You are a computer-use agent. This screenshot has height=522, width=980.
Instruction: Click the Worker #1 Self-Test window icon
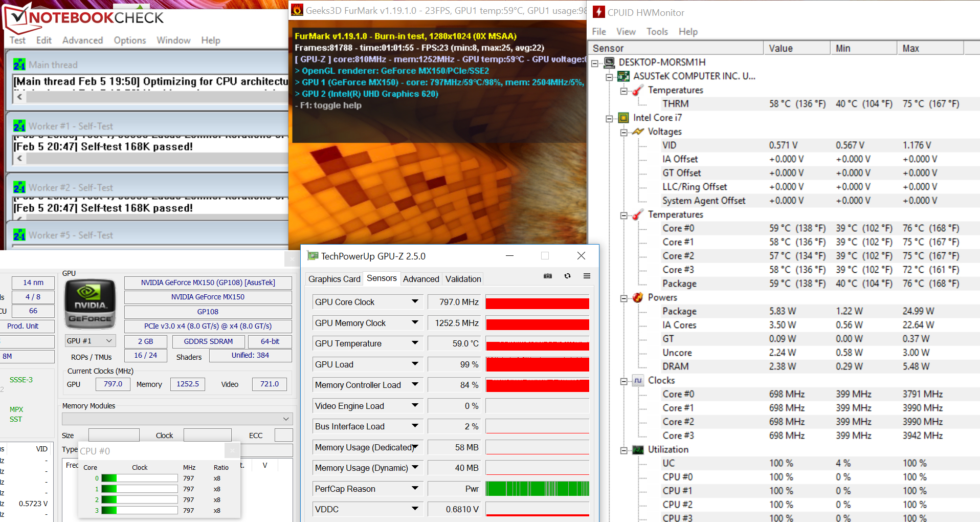point(19,126)
